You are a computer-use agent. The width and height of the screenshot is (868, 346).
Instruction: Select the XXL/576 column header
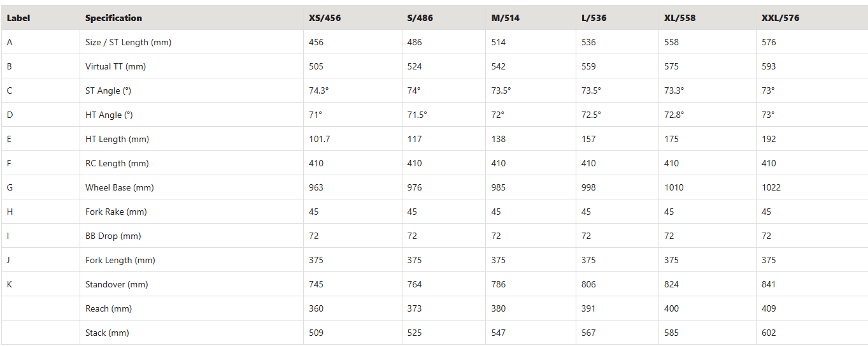point(780,18)
